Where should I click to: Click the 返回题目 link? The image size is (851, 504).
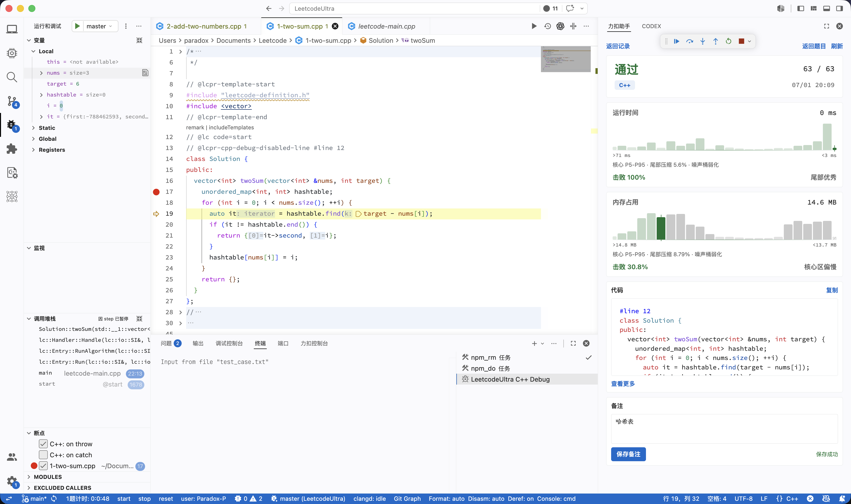point(814,46)
